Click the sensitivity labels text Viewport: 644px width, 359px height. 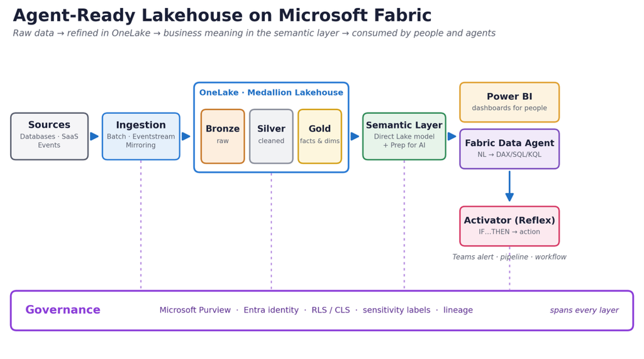(x=396, y=310)
